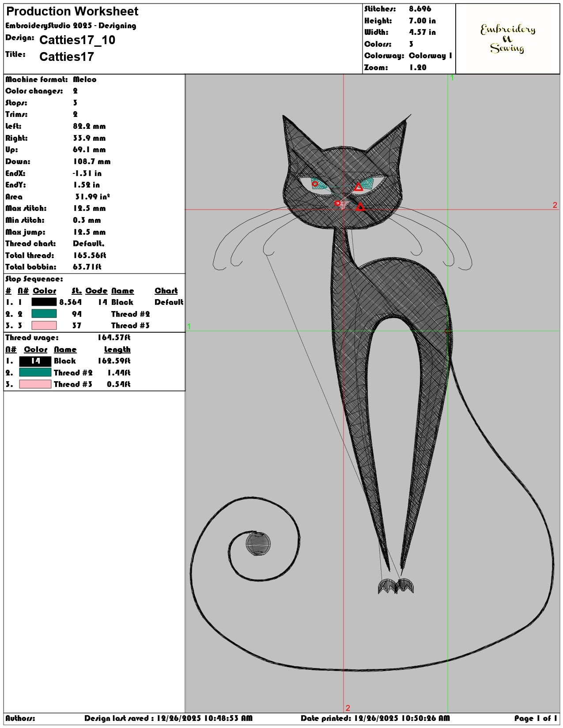Click the machine format 'Melco'
Image resolution: width=563 pixels, height=728 pixels.
pos(84,79)
